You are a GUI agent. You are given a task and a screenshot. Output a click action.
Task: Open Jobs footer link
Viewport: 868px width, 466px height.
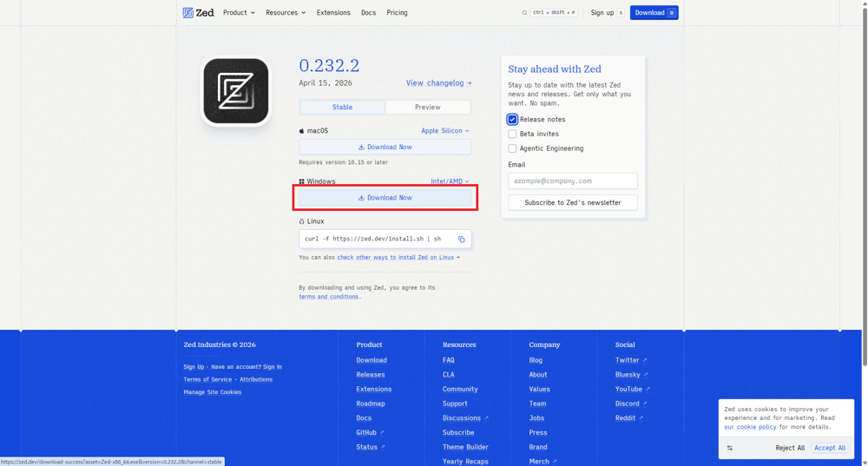[x=536, y=418]
